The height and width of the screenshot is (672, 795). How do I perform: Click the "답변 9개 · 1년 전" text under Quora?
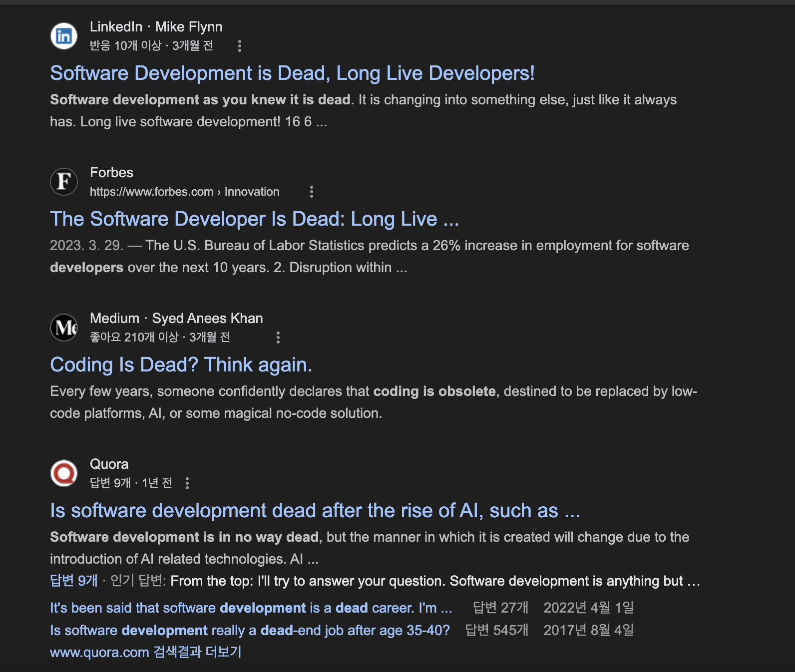131,483
